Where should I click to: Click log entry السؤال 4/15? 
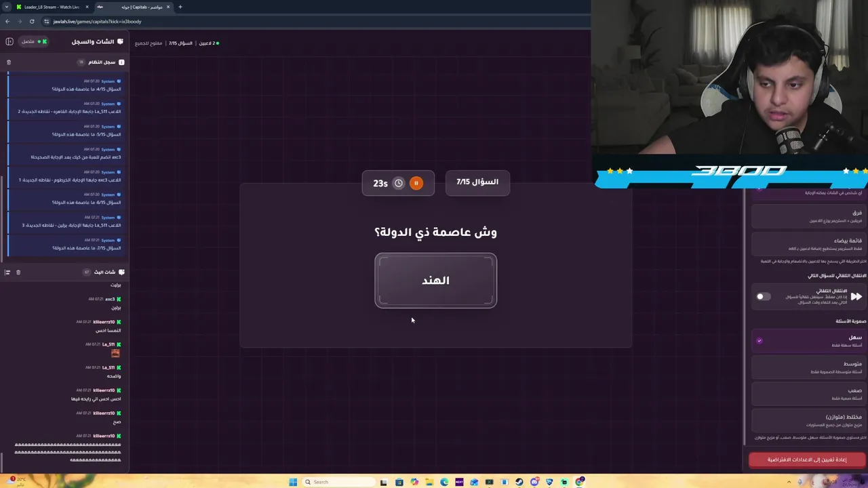[x=66, y=85]
